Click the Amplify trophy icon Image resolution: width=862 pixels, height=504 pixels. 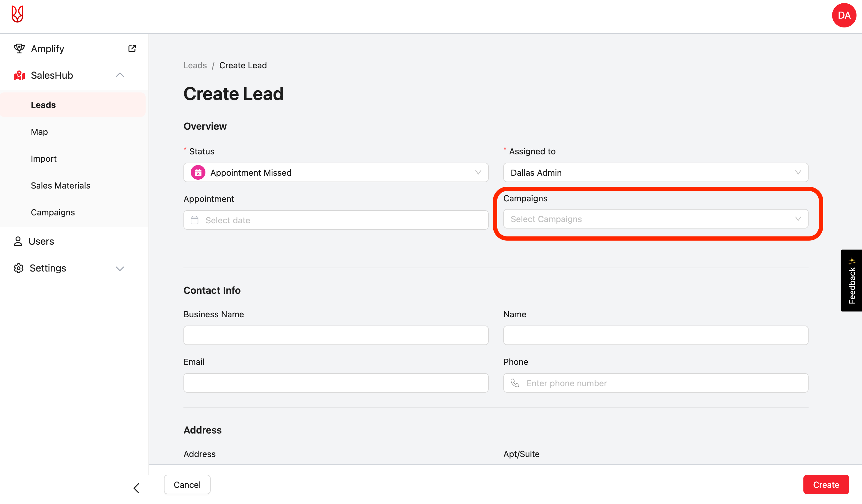[19, 49]
